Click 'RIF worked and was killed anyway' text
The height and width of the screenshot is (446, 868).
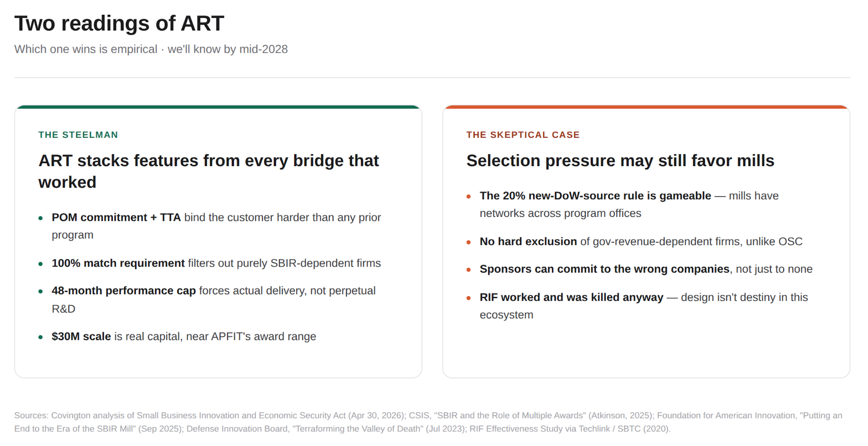pos(571,297)
